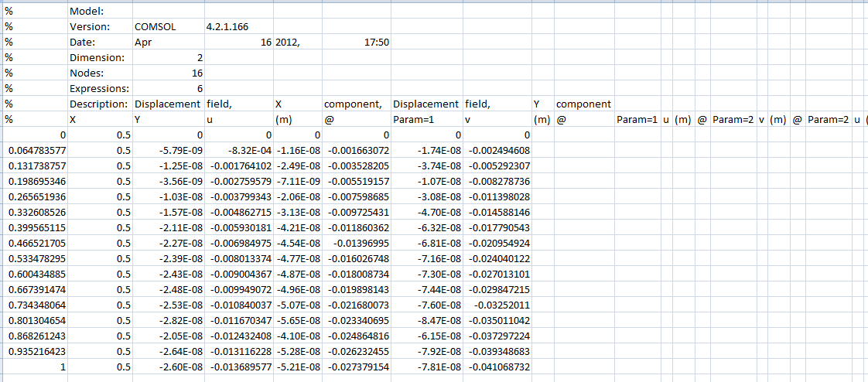Viewport: 868px width, 382px height.
Task: Click the cell containing 0.935216423
Action: point(36,351)
